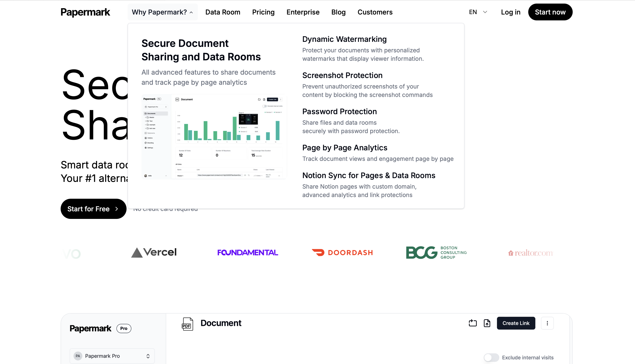Click the Start now button
The image size is (635, 364).
point(550,12)
